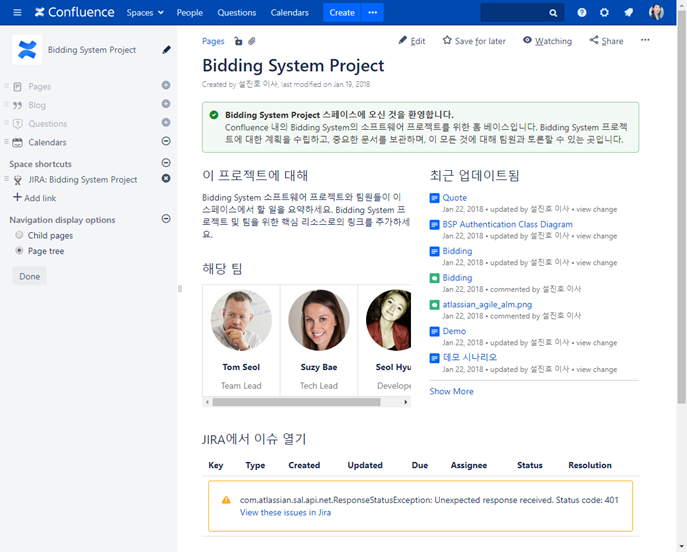Click the plus icon next to Questions
Viewport: 687px width, 552px height.
coord(166,122)
